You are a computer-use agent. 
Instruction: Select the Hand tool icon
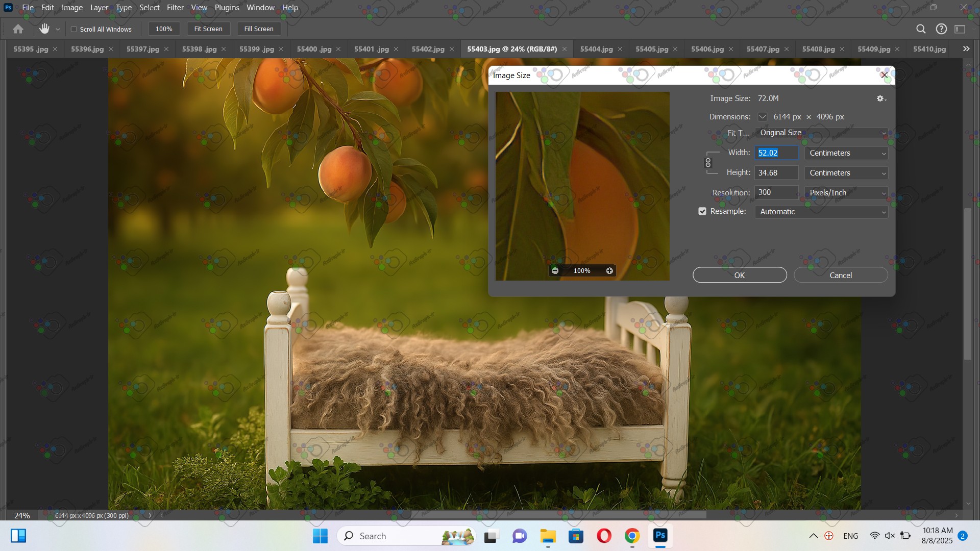pos(44,29)
